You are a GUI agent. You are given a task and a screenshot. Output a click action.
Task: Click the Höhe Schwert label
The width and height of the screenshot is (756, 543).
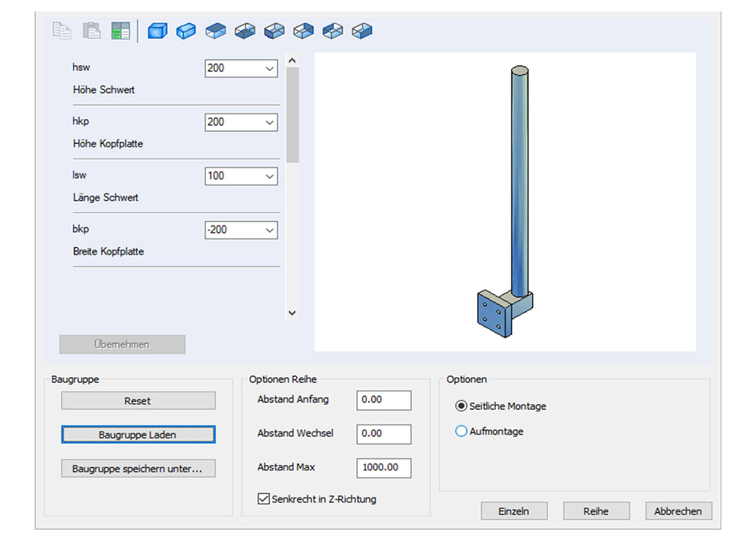103,90
